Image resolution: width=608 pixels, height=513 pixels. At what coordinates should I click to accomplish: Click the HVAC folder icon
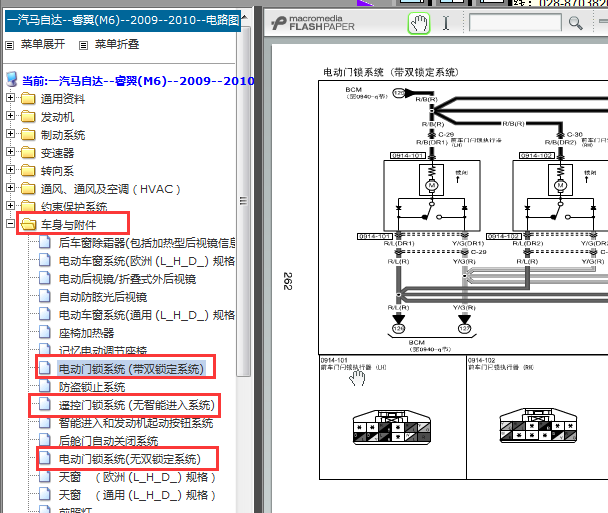pyautogui.click(x=28, y=188)
